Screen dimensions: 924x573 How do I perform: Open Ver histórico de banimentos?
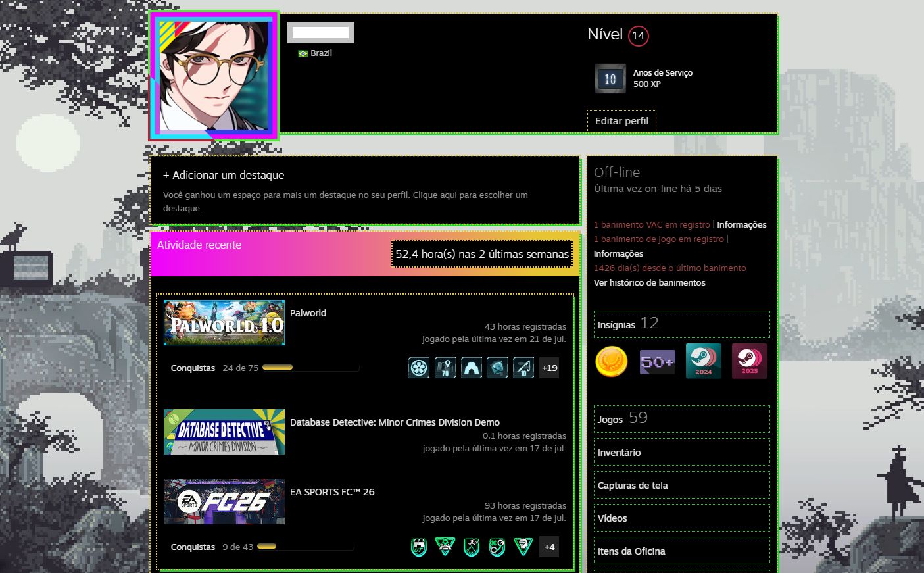[x=650, y=282]
